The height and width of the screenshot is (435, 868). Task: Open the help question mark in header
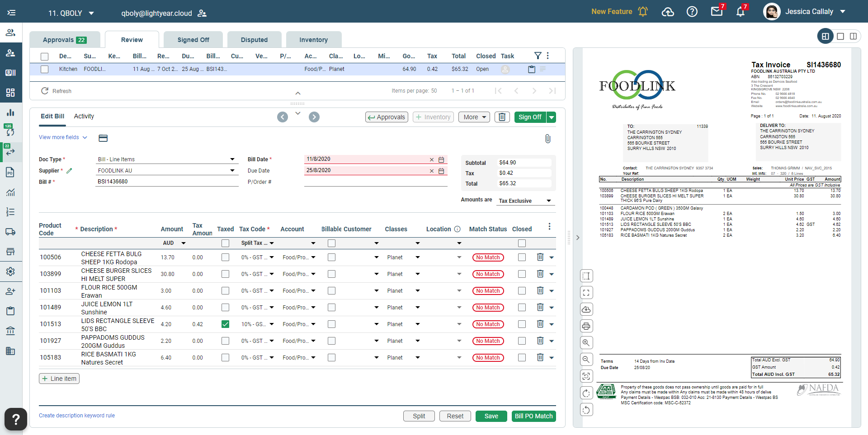(692, 12)
